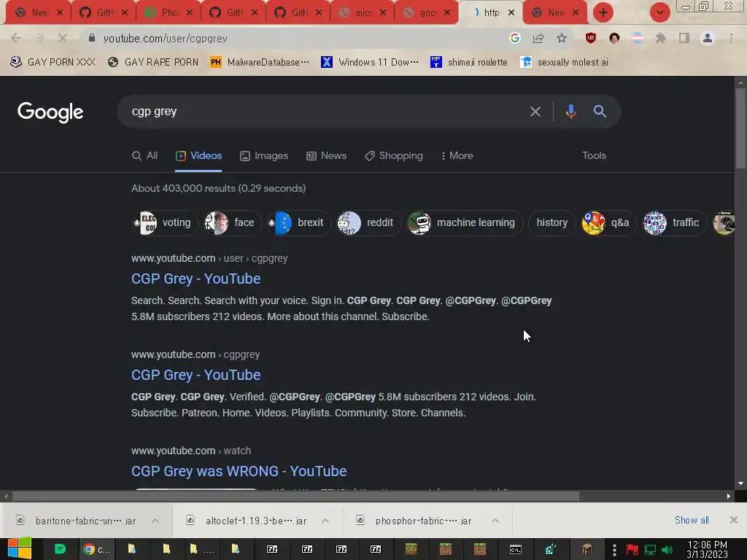
Task: Click the padlock site info icon
Action: pyautogui.click(x=92, y=38)
